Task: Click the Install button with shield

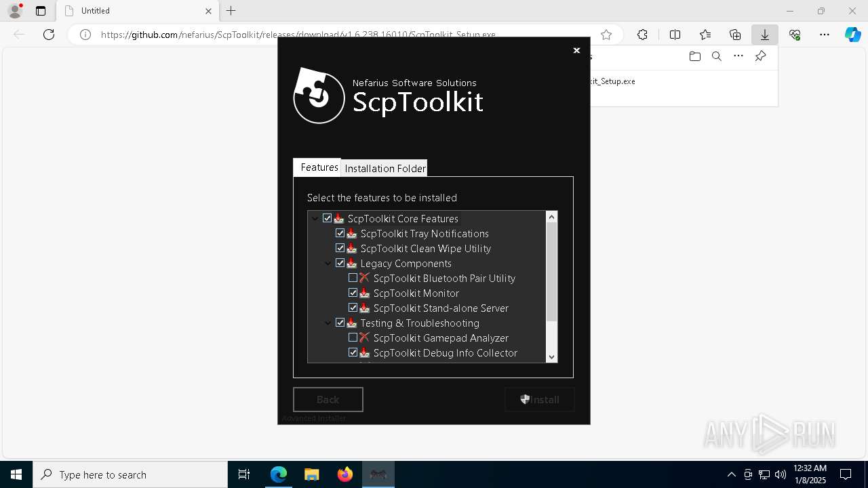Action: pos(540,399)
